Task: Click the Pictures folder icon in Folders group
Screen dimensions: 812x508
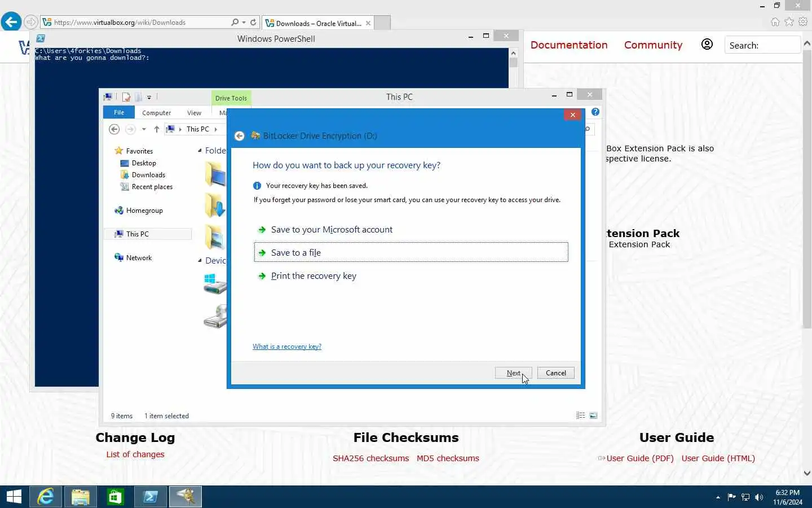Action: coord(215,237)
